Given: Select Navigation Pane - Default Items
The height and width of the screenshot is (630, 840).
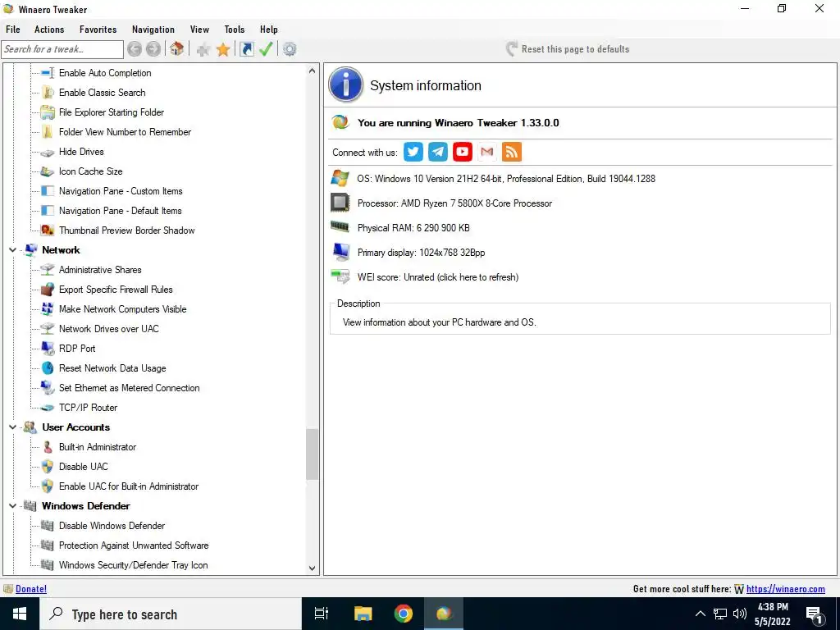Looking at the screenshot, I should pyautogui.click(x=120, y=211).
